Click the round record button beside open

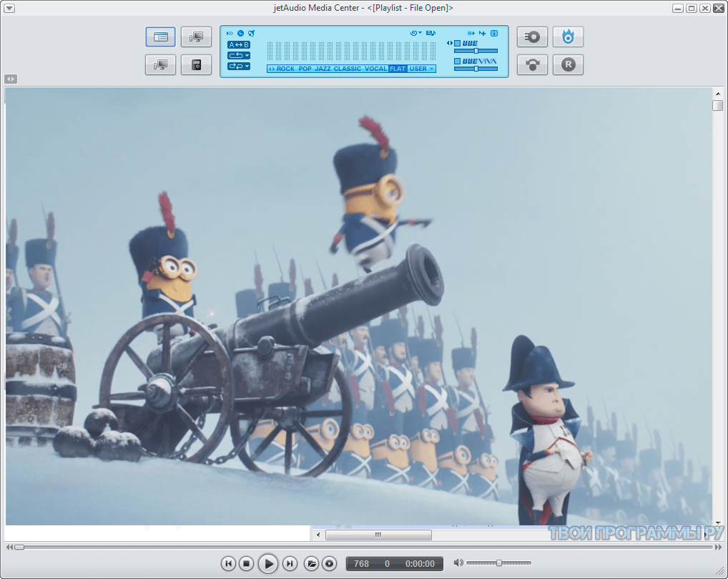click(x=329, y=564)
